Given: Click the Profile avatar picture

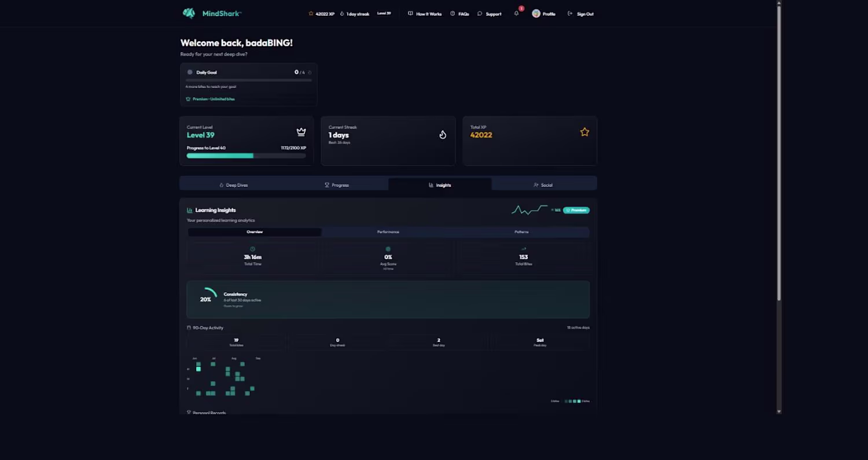Looking at the screenshot, I should [536, 13].
